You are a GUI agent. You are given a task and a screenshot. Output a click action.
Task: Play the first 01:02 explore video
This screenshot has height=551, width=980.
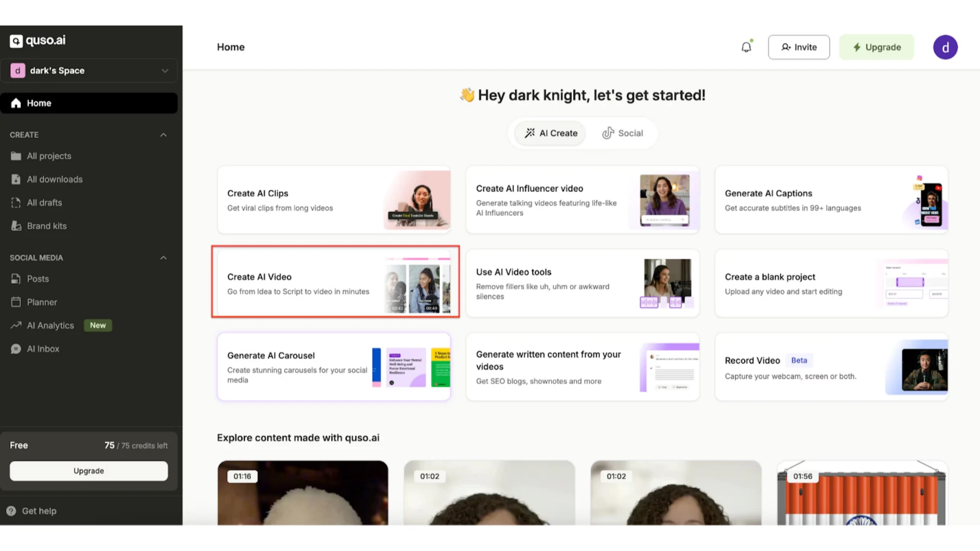tap(489, 493)
